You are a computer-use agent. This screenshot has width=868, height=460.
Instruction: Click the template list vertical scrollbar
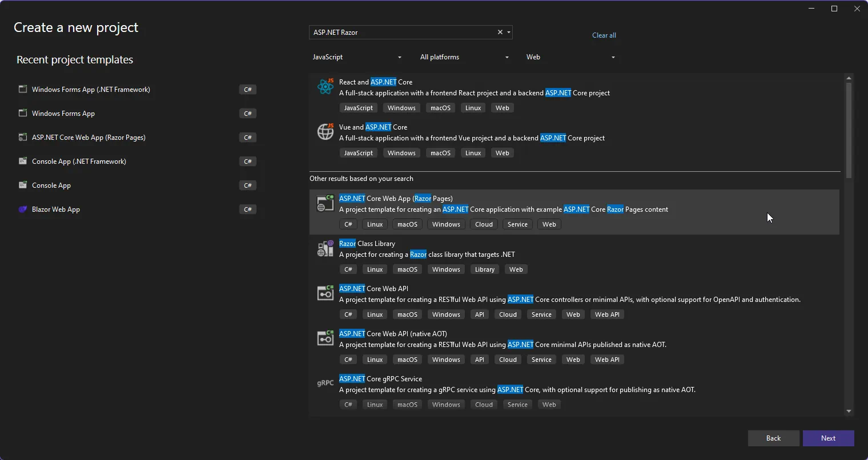point(849,130)
